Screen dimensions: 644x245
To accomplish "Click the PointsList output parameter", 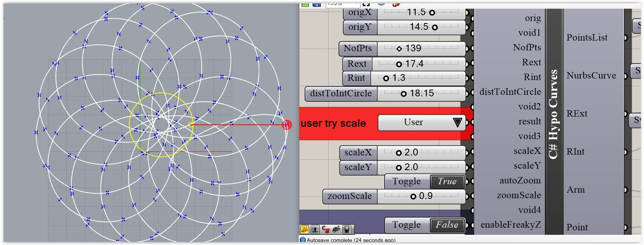I will [587, 37].
